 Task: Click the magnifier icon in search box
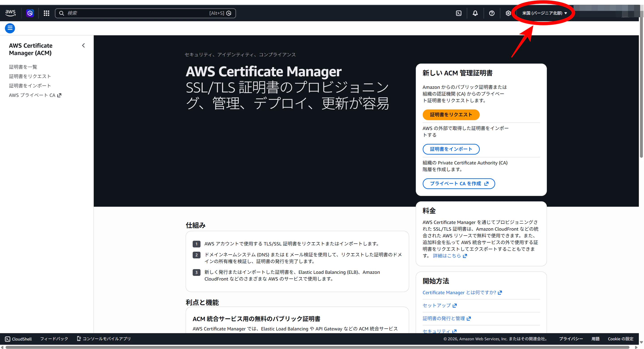coord(61,13)
